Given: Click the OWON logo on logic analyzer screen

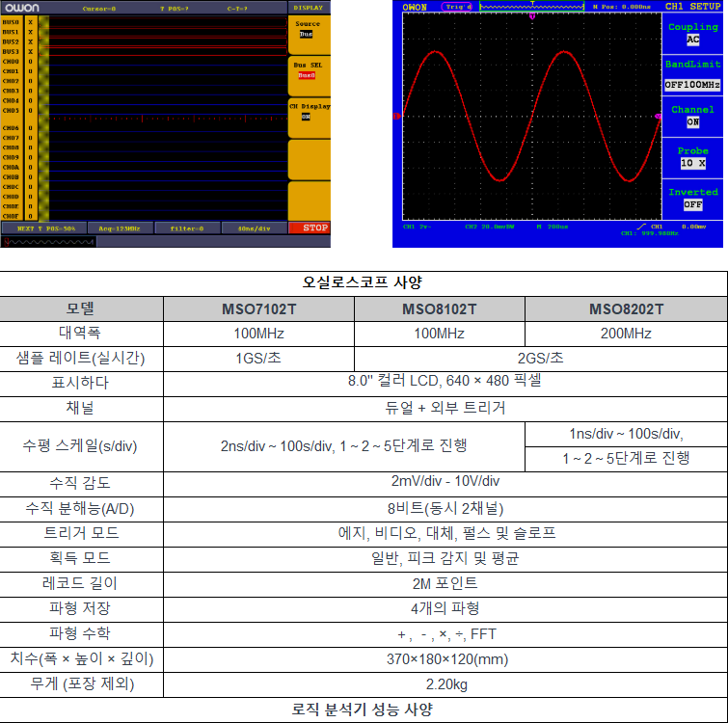Looking at the screenshot, I should (22, 8).
